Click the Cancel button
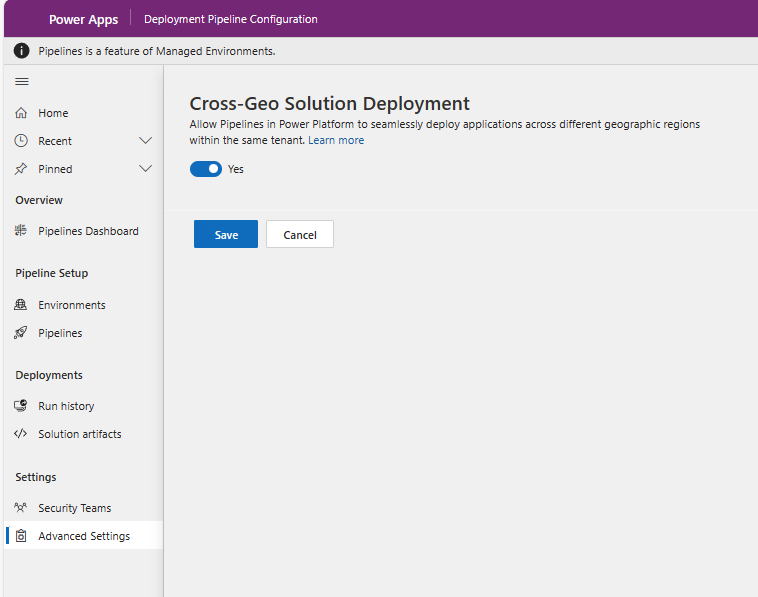 coord(300,234)
